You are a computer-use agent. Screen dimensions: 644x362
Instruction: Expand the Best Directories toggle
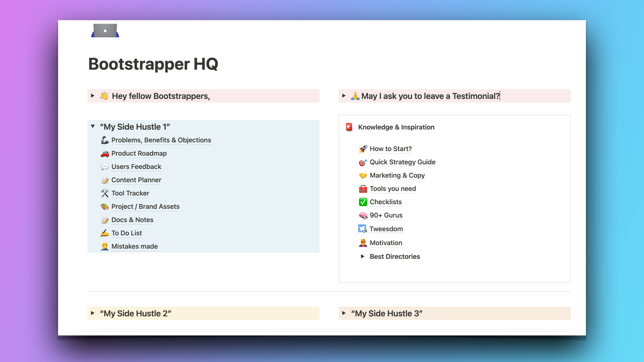(x=363, y=256)
